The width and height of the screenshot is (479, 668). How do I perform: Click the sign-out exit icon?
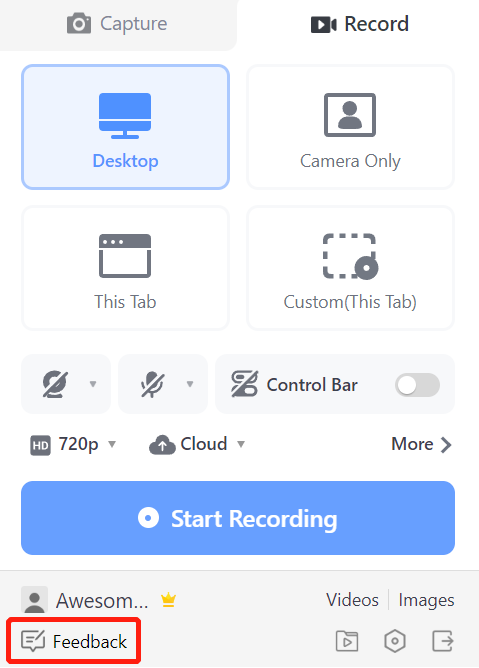[443, 641]
